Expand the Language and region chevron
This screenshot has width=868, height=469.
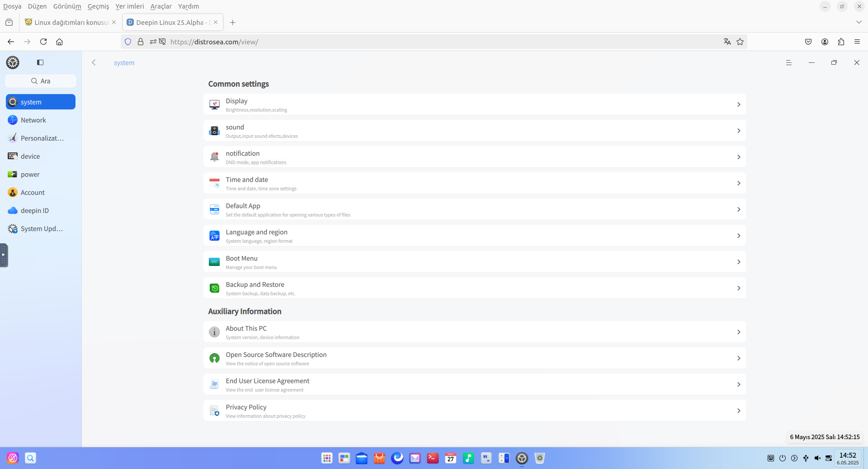(x=739, y=236)
